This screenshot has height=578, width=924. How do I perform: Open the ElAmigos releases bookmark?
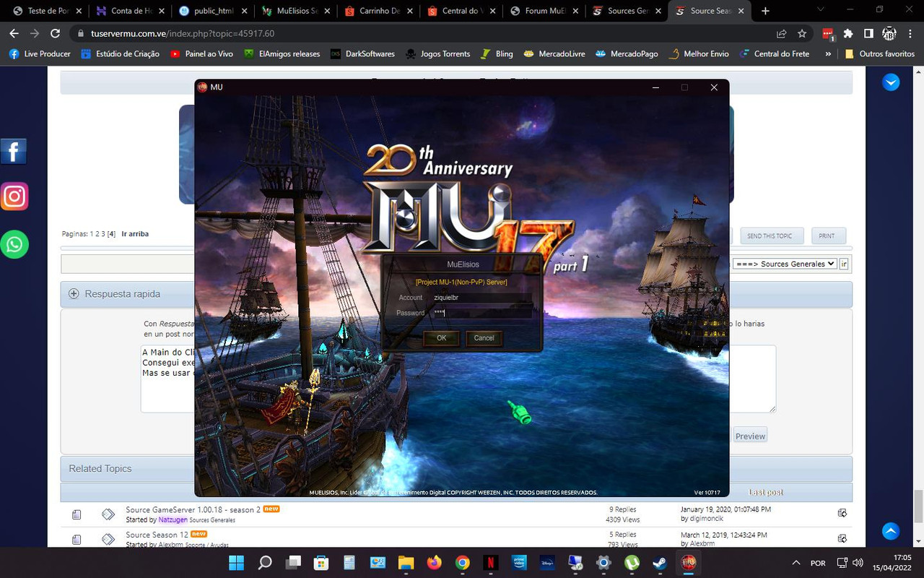click(282, 53)
